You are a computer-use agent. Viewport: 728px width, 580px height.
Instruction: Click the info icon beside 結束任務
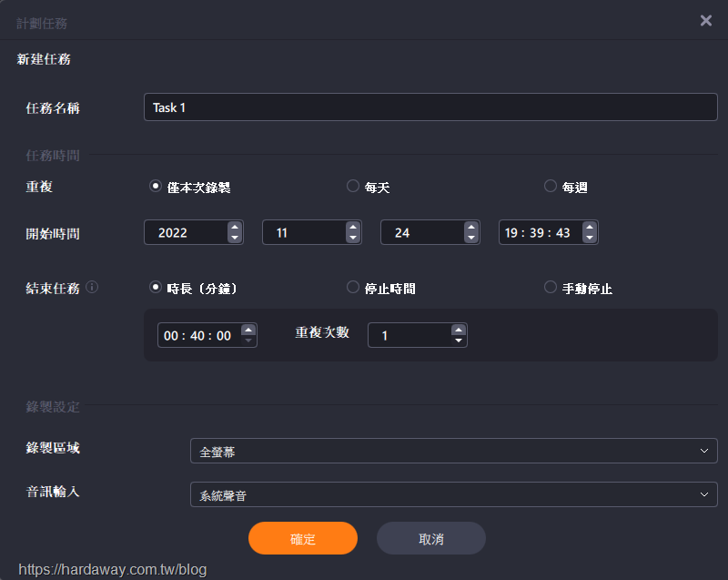coord(92,288)
